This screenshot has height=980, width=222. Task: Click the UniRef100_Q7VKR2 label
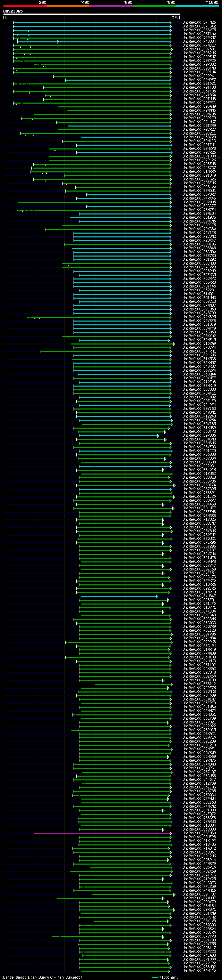[x=199, y=963]
